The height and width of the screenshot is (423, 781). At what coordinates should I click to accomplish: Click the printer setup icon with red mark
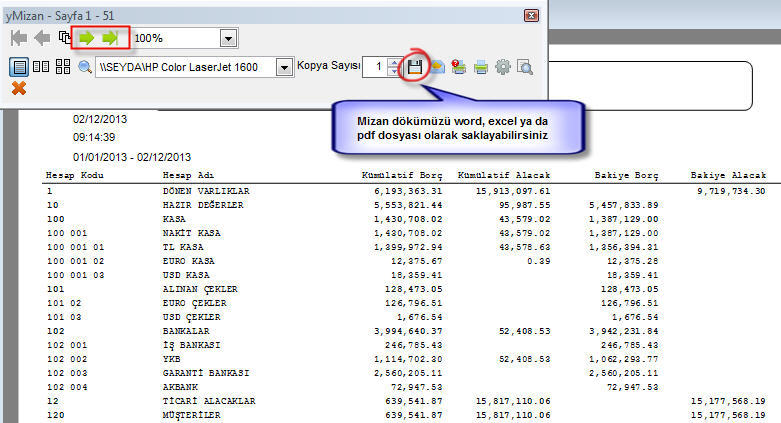[459, 67]
